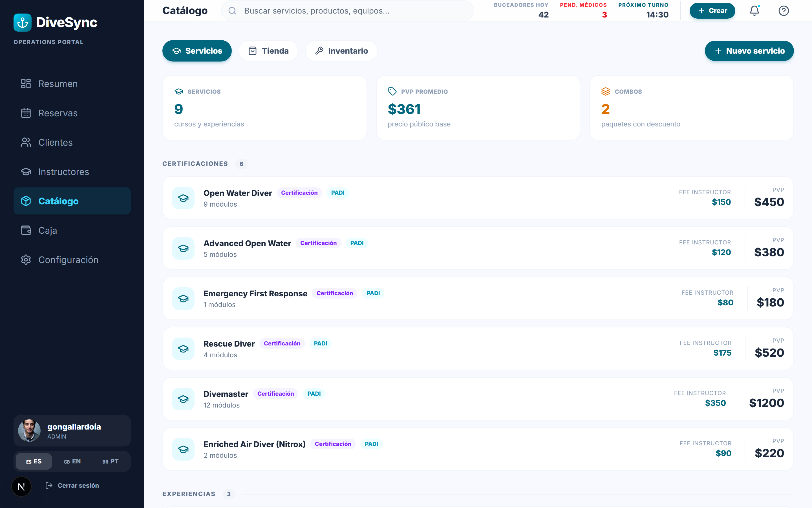Switch to the Servicios tab

click(197, 51)
